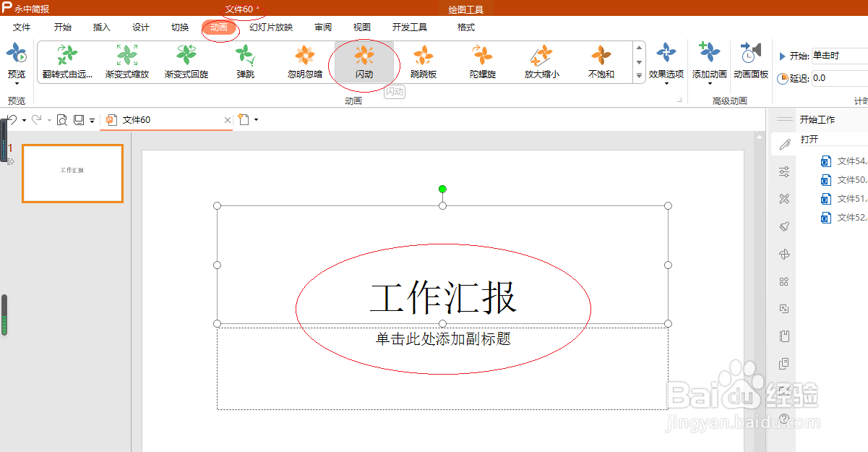The height and width of the screenshot is (452, 868).
Task: Apply the 忽明忽暗 animation effect
Action: [304, 61]
